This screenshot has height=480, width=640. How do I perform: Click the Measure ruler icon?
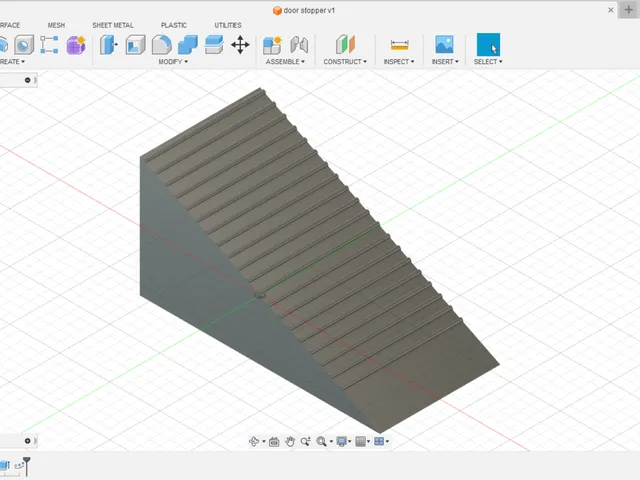click(x=399, y=45)
